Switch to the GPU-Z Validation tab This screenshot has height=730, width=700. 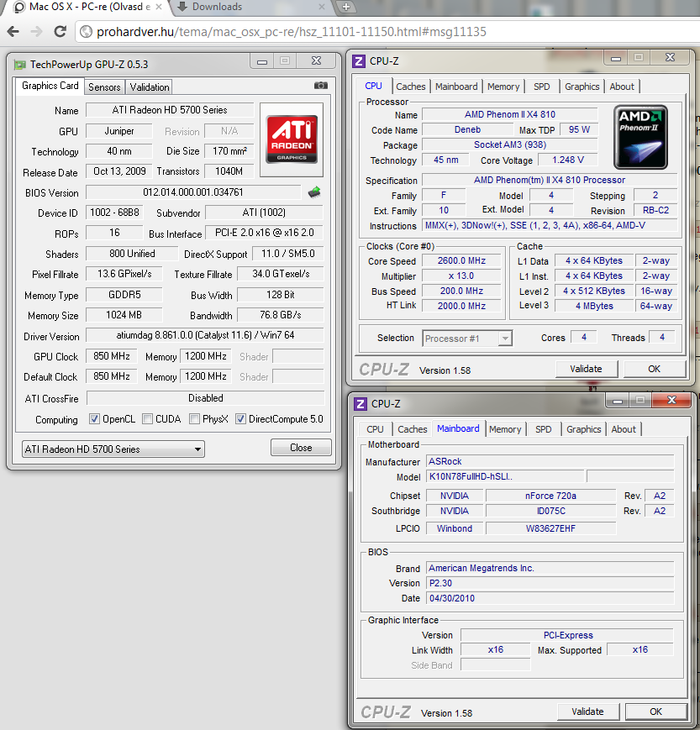[150, 87]
